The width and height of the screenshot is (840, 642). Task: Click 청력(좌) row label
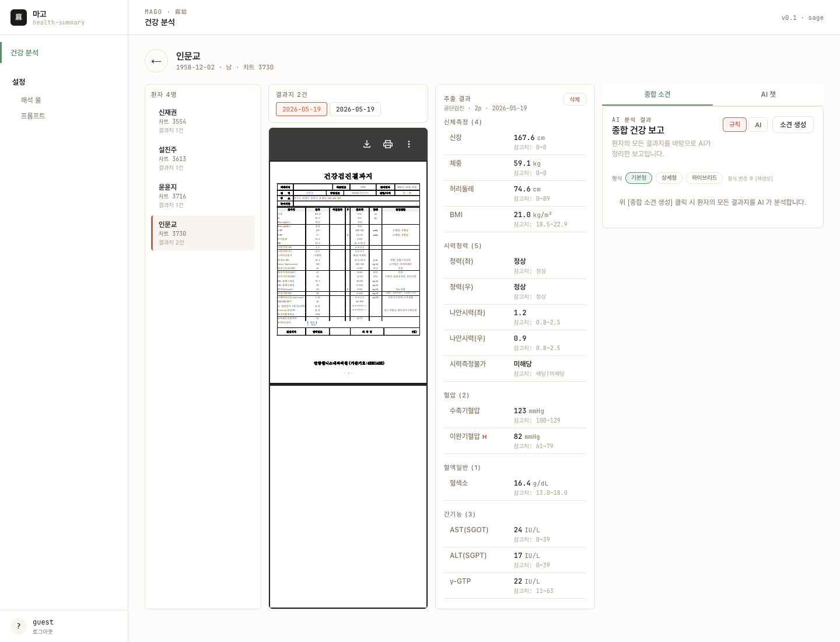click(461, 261)
